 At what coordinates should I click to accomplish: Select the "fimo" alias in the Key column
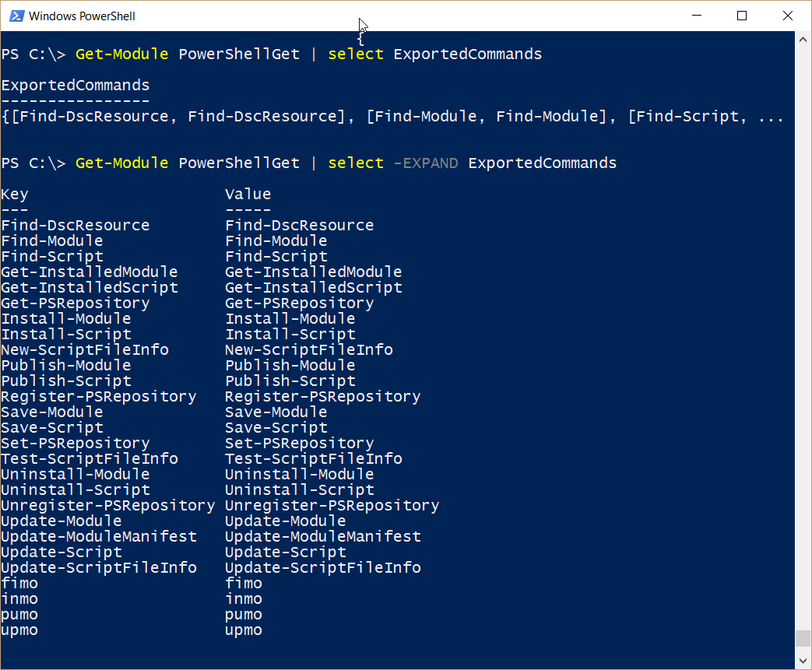(19, 583)
